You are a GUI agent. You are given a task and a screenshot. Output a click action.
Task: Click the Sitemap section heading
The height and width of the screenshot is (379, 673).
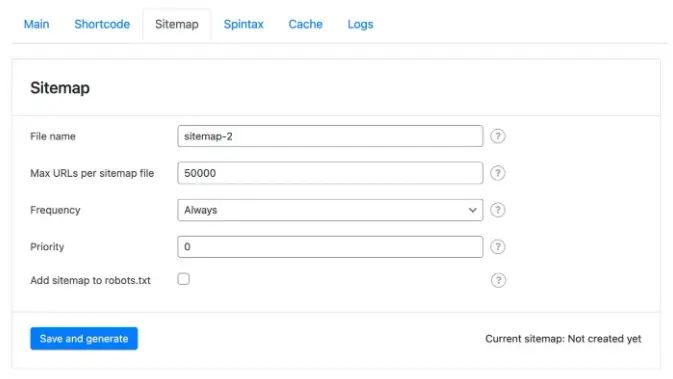click(60, 88)
